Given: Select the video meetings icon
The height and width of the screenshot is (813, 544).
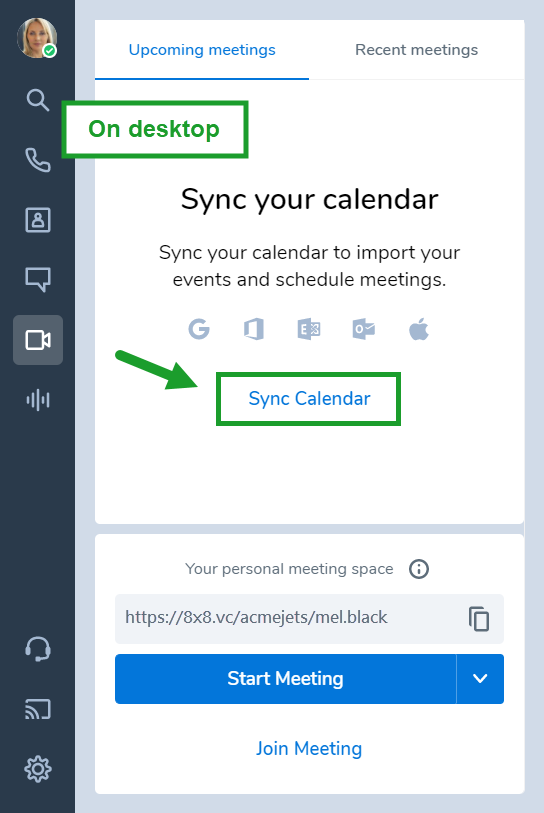Looking at the screenshot, I should (38, 340).
